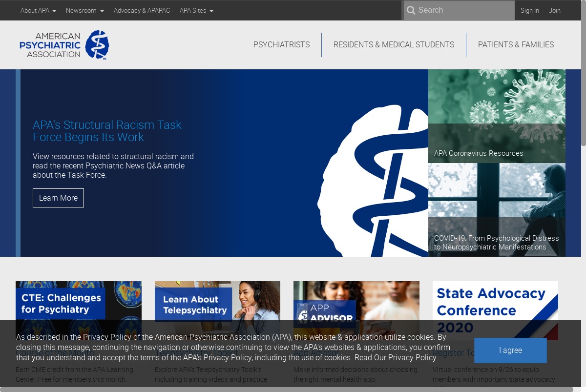Open APA Coronavirus Resources tile
586x392 pixels.
(497, 116)
